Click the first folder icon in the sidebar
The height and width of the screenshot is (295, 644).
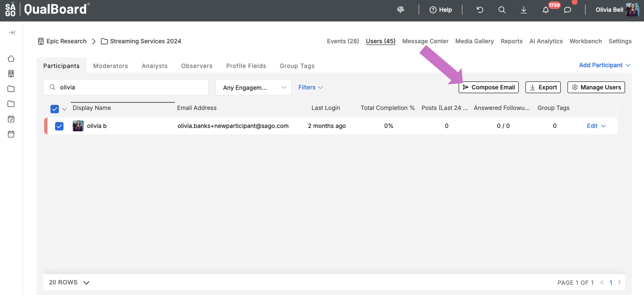11,89
